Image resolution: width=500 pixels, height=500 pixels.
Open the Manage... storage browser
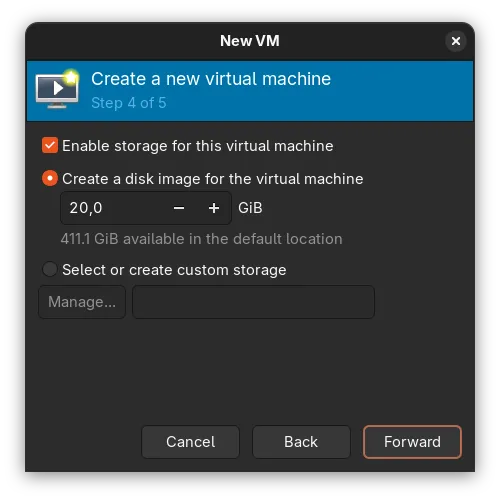pos(82,302)
